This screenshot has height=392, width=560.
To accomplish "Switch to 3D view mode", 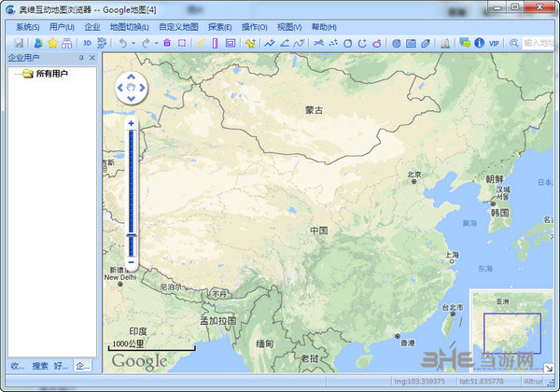I will (87, 43).
